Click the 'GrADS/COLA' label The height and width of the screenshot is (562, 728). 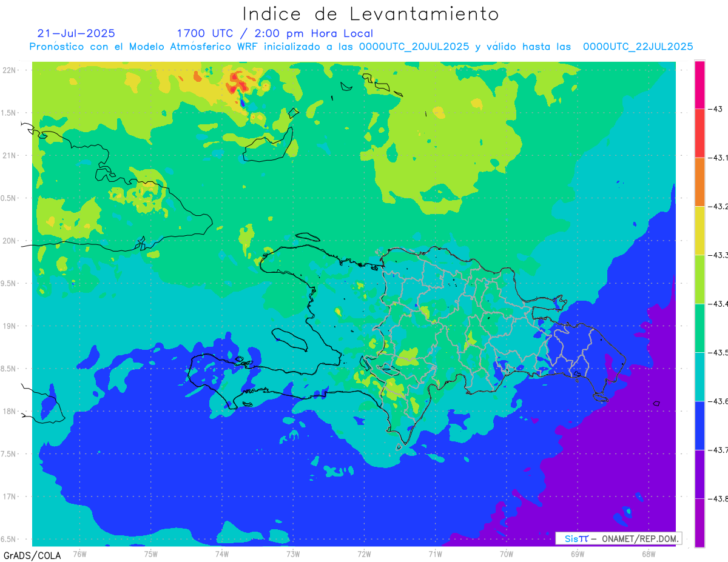[32, 555]
